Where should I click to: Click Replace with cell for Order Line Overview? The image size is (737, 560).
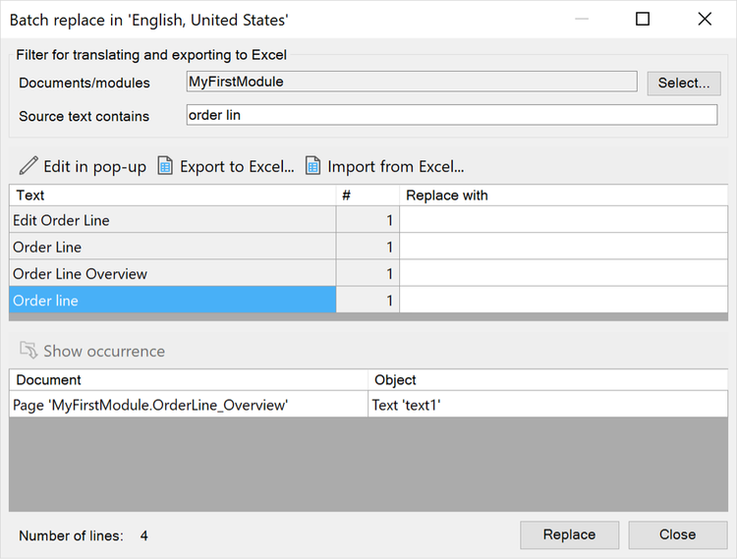click(x=564, y=273)
